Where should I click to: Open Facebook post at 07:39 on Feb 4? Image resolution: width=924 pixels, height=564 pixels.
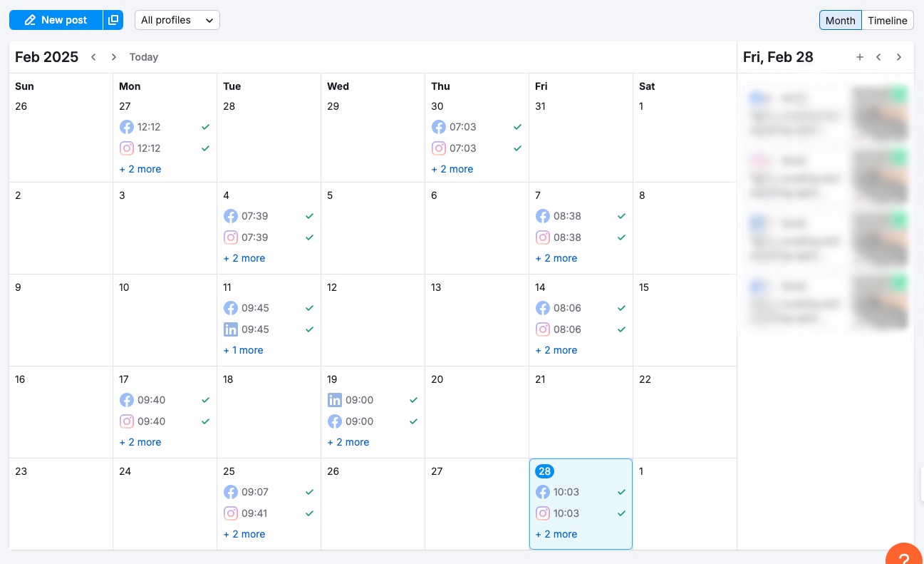coord(269,216)
